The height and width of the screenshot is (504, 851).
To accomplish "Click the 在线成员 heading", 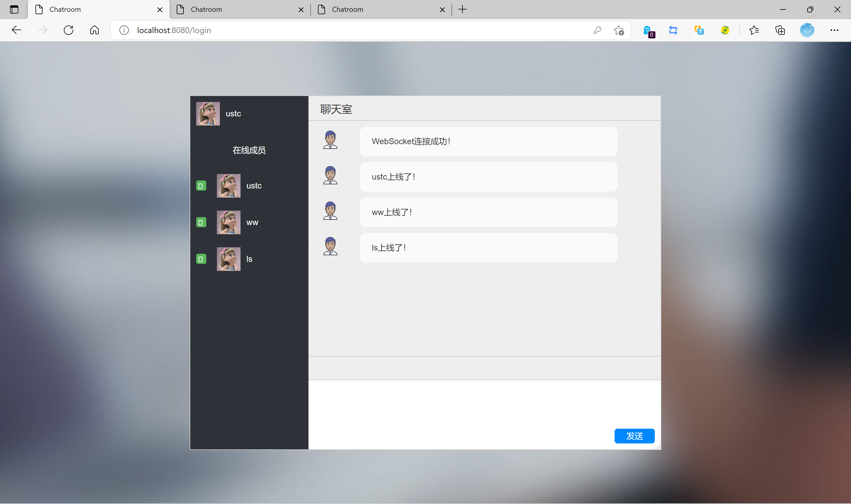I will point(249,150).
